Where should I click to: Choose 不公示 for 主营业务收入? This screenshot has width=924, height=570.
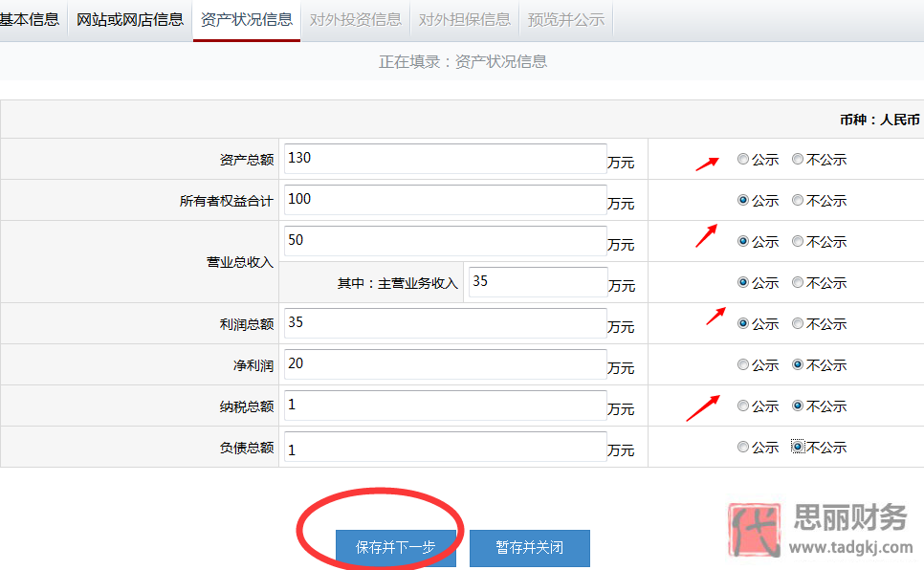point(798,282)
